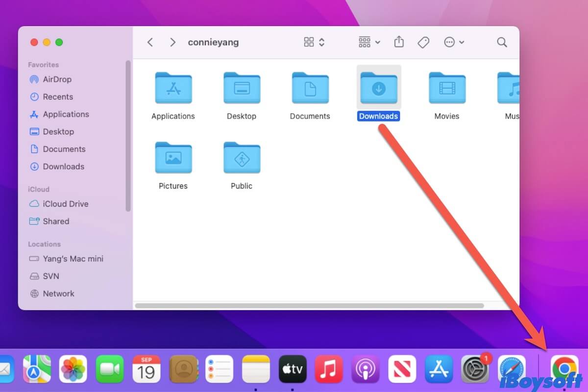Screen dimensions: 588x392
Task: Start a search with the magnifier icon
Action: click(x=502, y=42)
